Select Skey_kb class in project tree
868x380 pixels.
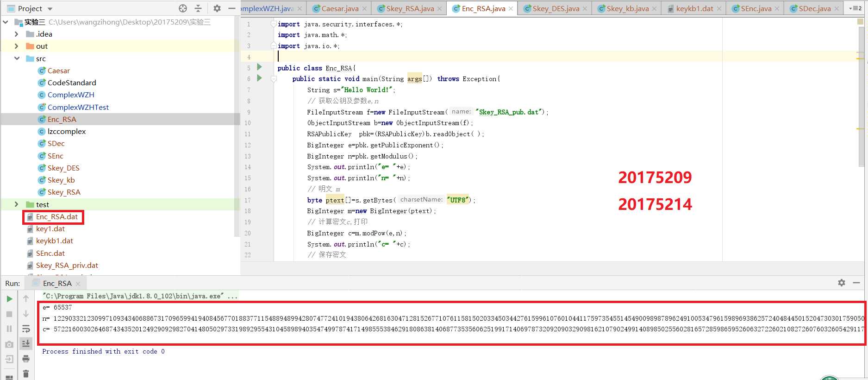tap(61, 180)
